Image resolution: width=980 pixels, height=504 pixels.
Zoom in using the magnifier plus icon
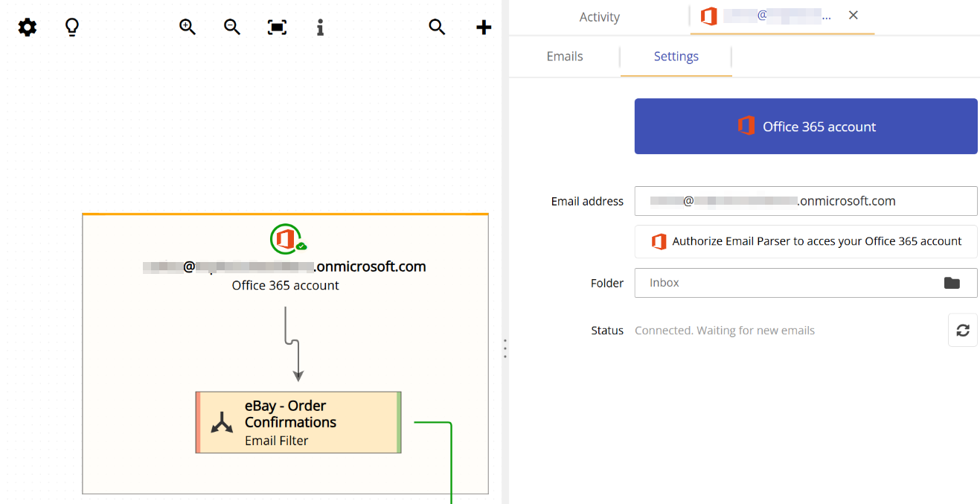187,27
